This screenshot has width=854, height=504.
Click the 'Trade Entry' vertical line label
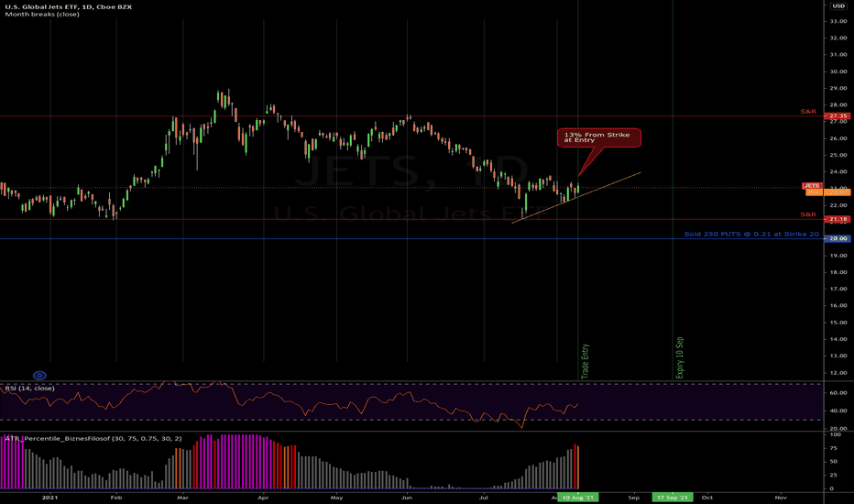click(585, 361)
